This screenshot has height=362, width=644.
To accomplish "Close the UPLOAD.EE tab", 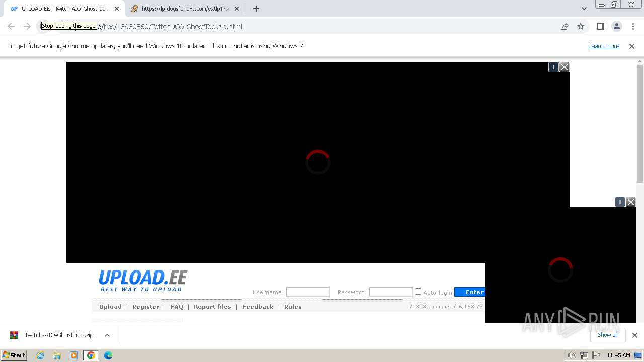I will tap(117, 9).
